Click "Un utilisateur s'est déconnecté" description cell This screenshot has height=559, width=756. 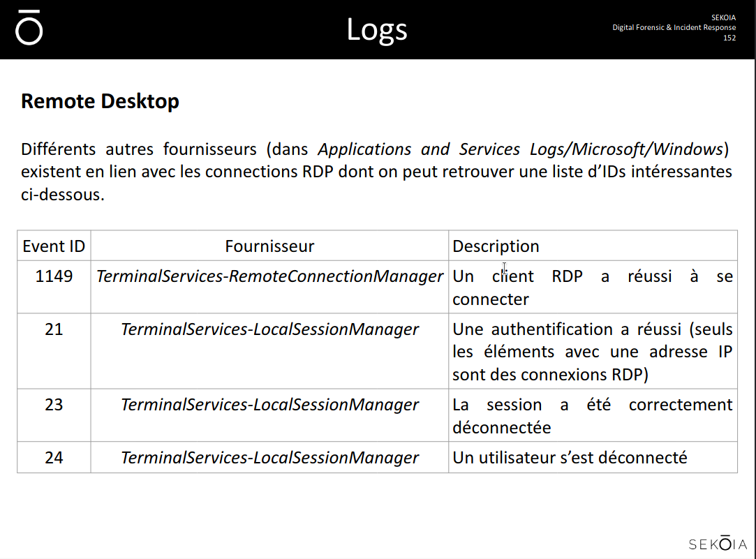[570, 458]
